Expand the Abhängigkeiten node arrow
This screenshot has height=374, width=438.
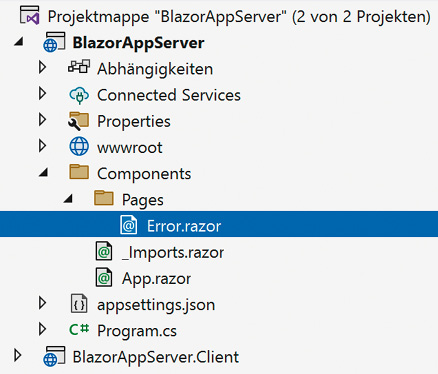42,67
